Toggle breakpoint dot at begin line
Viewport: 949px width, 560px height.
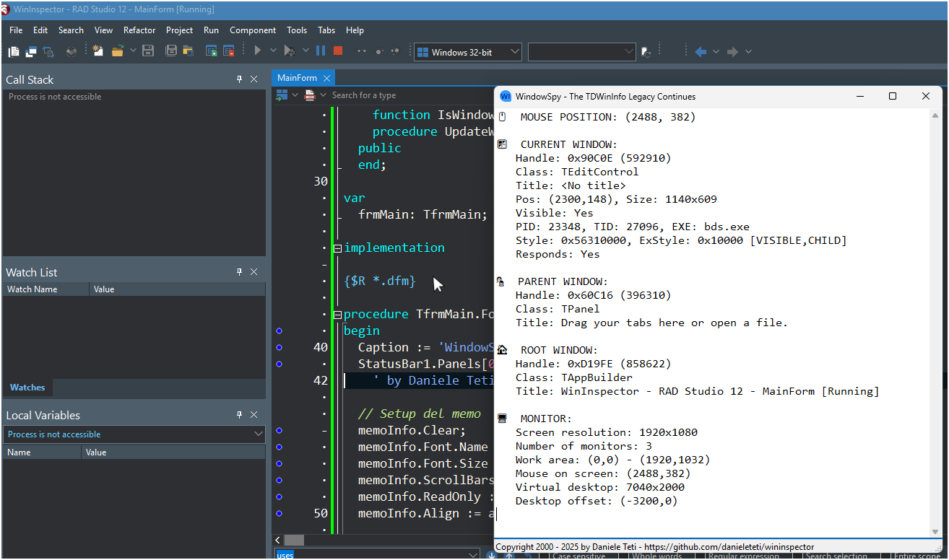[x=279, y=331]
